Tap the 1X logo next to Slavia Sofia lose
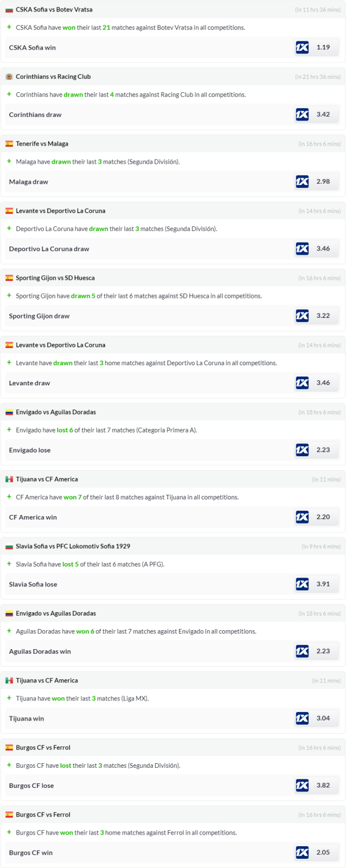Image resolution: width=346 pixels, height=868 pixels. pos(302,584)
